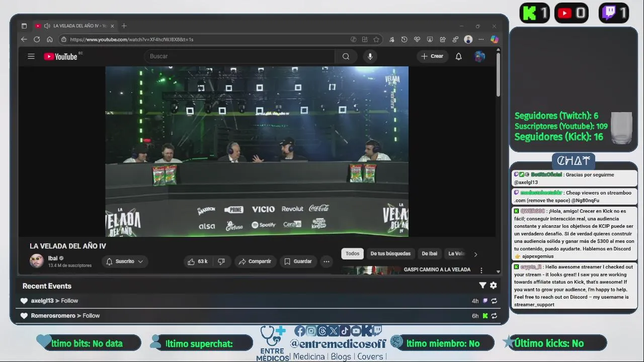
Task: Open more actions ellipsis under video
Action: click(x=326, y=261)
